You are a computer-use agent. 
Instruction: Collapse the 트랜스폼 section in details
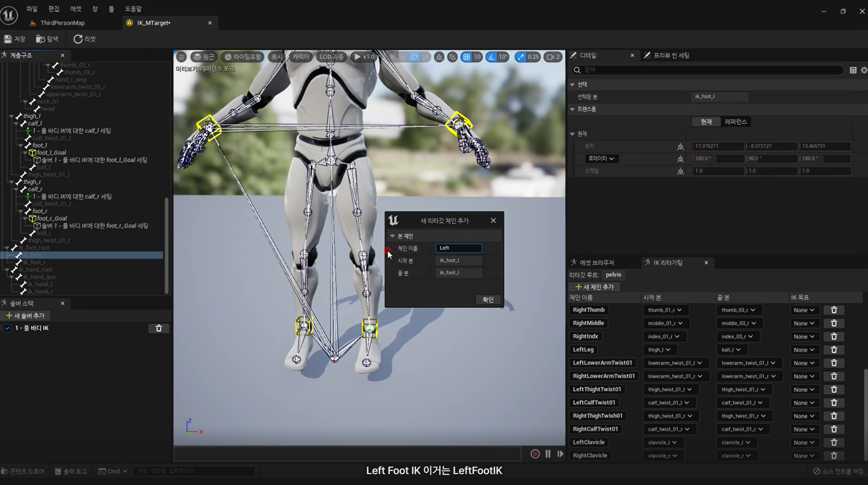tap(573, 109)
